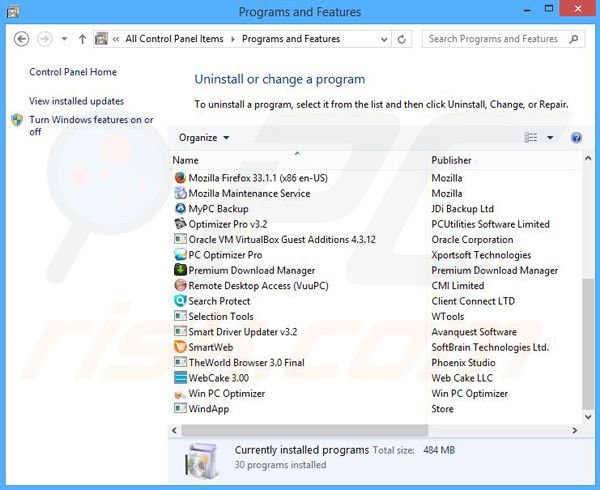Screen dimensions: 600x490
Task: Open View installed updates link
Action: [77, 101]
